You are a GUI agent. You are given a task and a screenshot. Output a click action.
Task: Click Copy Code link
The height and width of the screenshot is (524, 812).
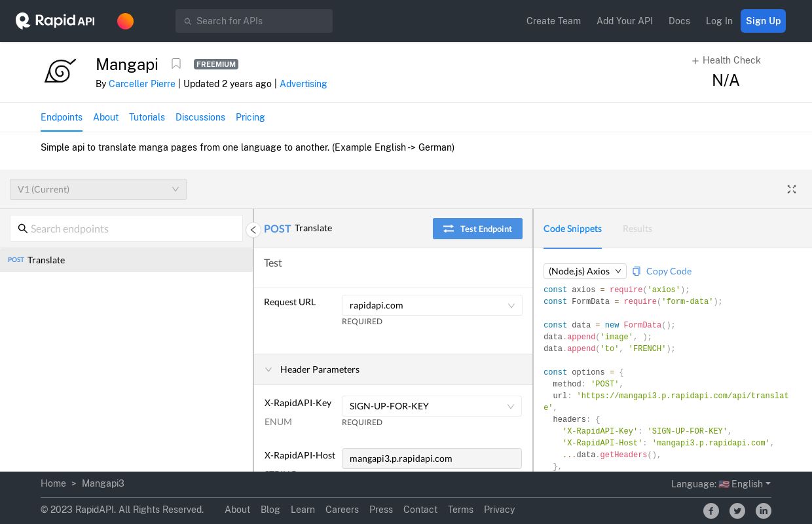pyautogui.click(x=669, y=271)
